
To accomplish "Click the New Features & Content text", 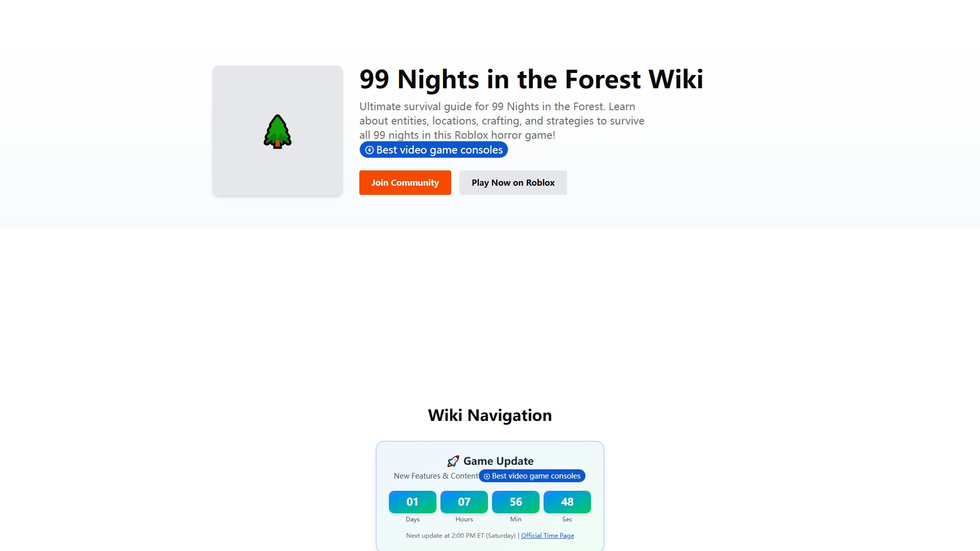I will pyautogui.click(x=436, y=476).
